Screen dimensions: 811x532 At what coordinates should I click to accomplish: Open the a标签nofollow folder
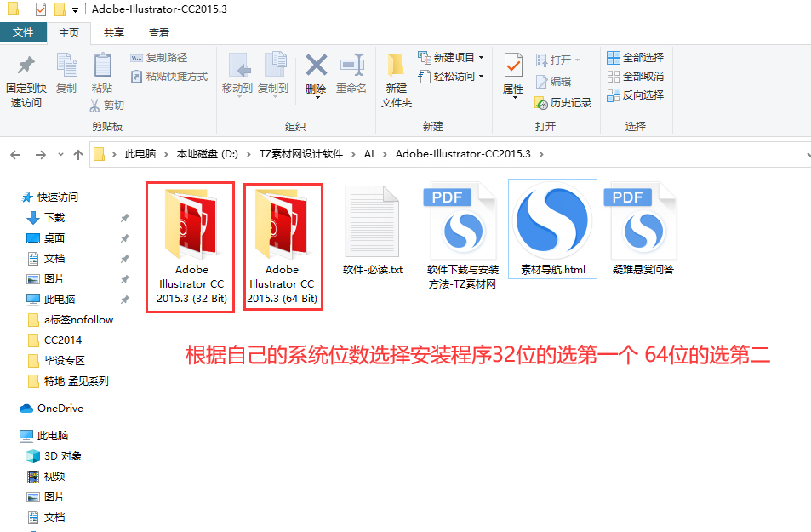click(71, 320)
